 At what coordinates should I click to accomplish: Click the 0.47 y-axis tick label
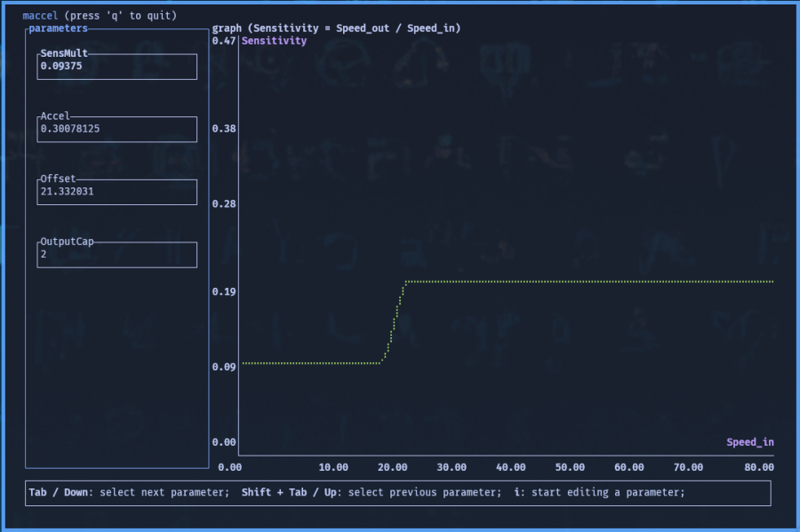point(223,41)
